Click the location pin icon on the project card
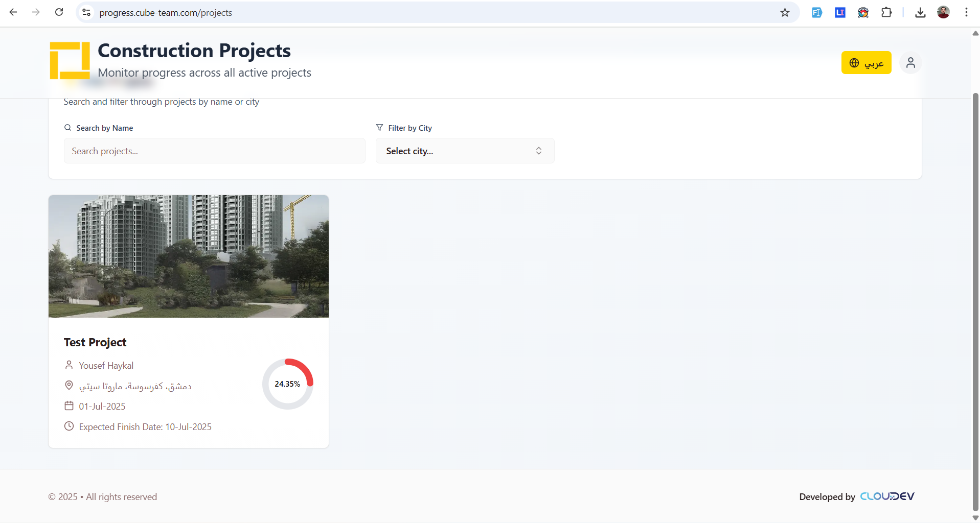Image resolution: width=980 pixels, height=523 pixels. coord(69,385)
